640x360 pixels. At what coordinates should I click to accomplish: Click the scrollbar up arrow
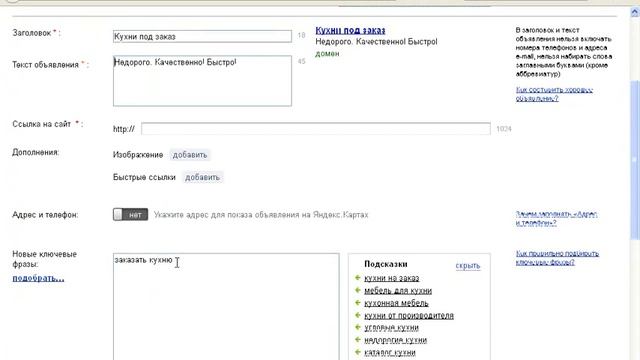pyautogui.click(x=635, y=12)
